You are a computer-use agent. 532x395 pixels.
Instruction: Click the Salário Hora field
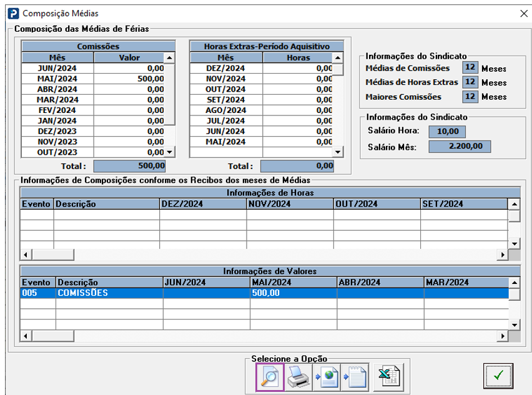(x=448, y=132)
